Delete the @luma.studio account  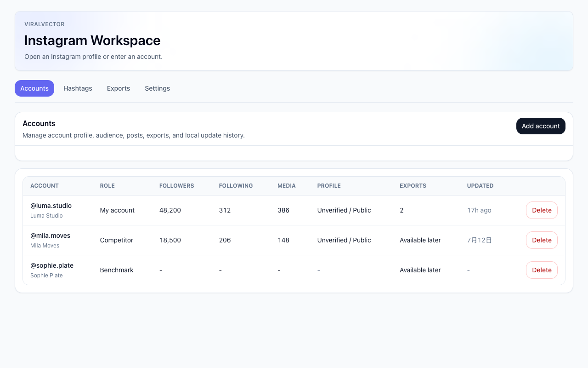point(542,210)
